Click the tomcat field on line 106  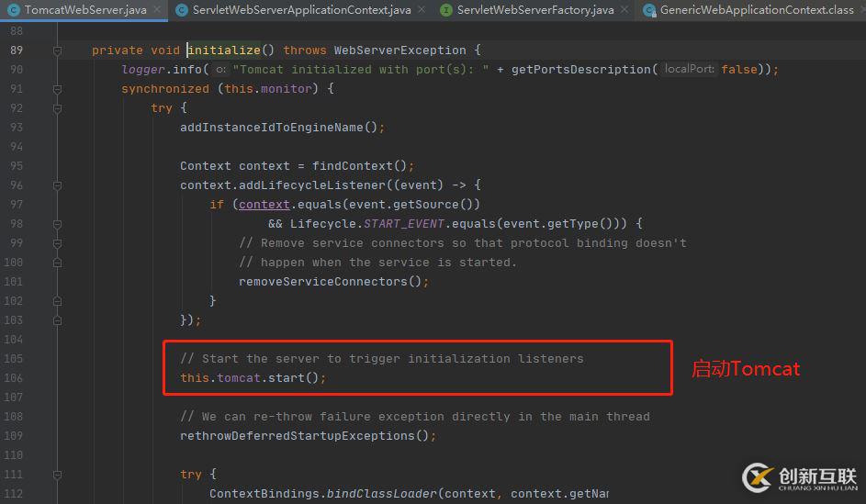238,378
